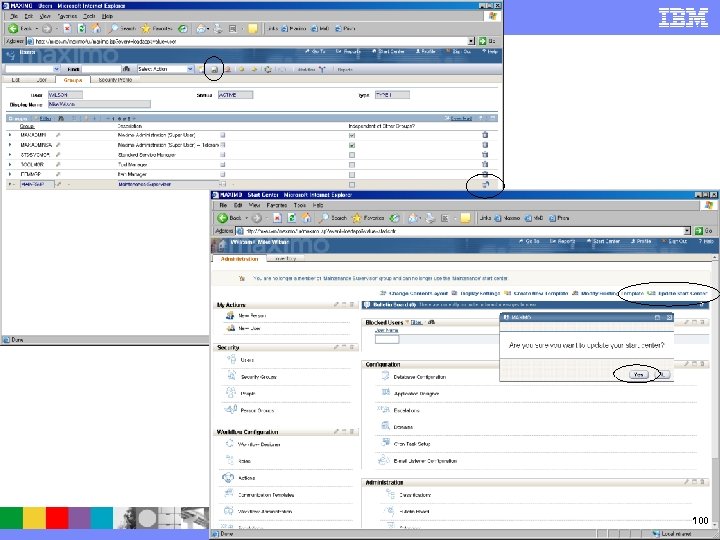Screen dimensions: 720x540
Task: Click the Start Center vertical scrollbar
Action: coord(716,390)
